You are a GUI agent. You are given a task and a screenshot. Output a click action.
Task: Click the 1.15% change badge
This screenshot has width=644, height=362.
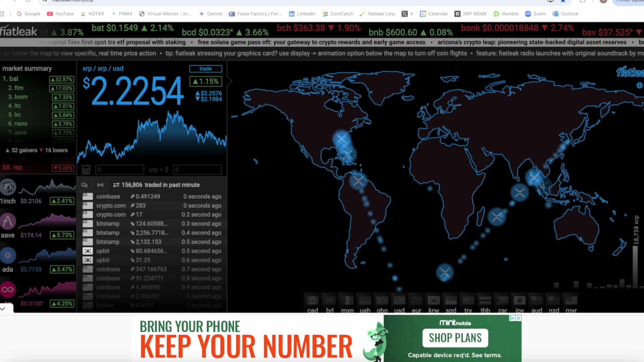click(205, 81)
